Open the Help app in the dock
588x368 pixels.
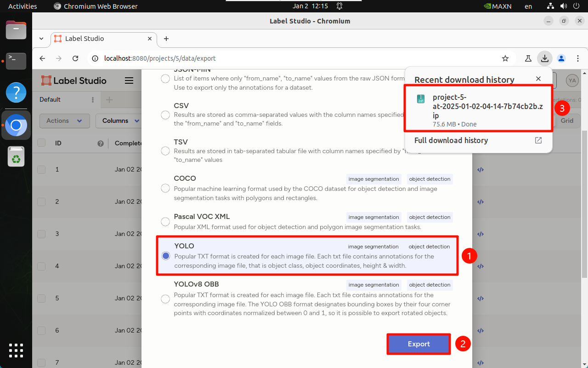coord(16,92)
